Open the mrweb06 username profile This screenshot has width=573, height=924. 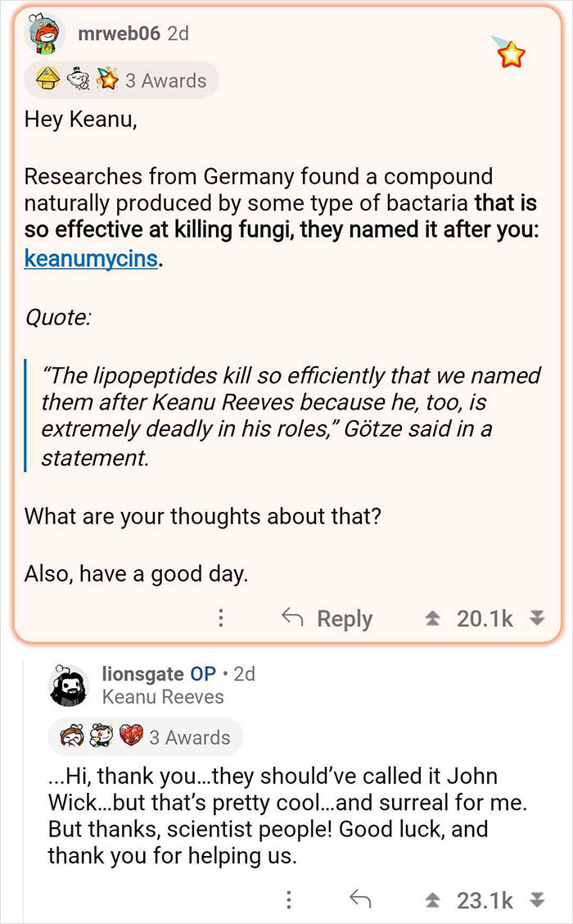coord(119,34)
